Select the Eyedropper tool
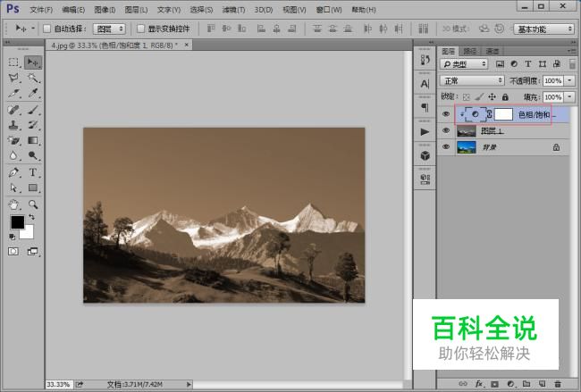 coord(33,93)
